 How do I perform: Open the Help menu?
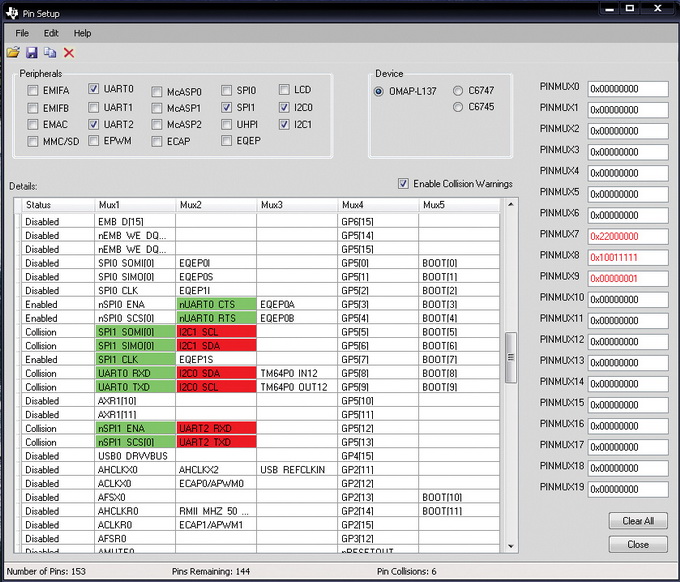pos(82,33)
